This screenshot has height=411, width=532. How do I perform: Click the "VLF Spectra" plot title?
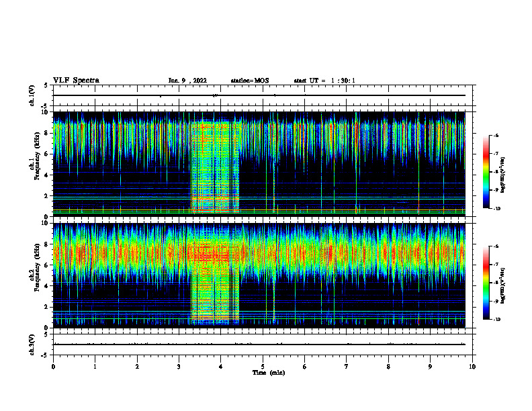(x=76, y=81)
